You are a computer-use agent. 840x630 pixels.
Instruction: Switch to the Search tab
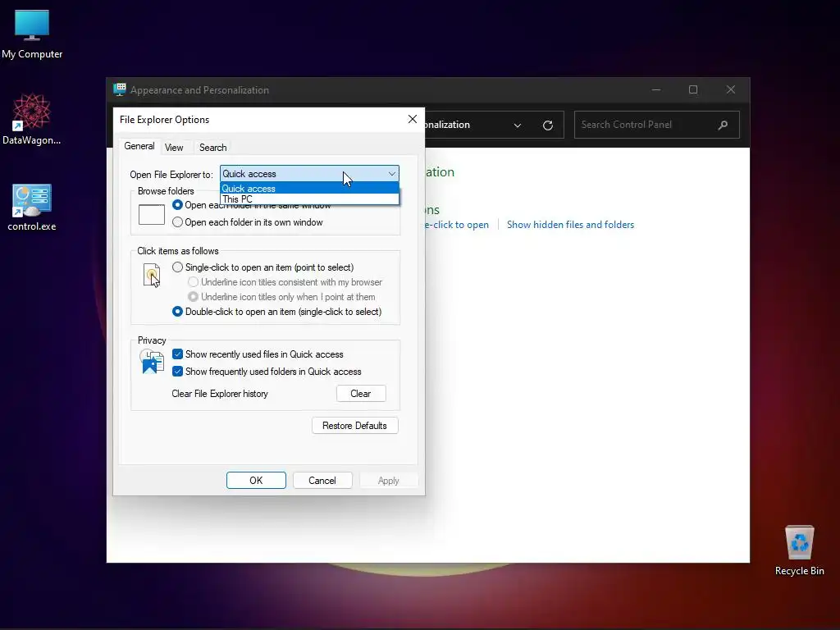[x=212, y=148]
